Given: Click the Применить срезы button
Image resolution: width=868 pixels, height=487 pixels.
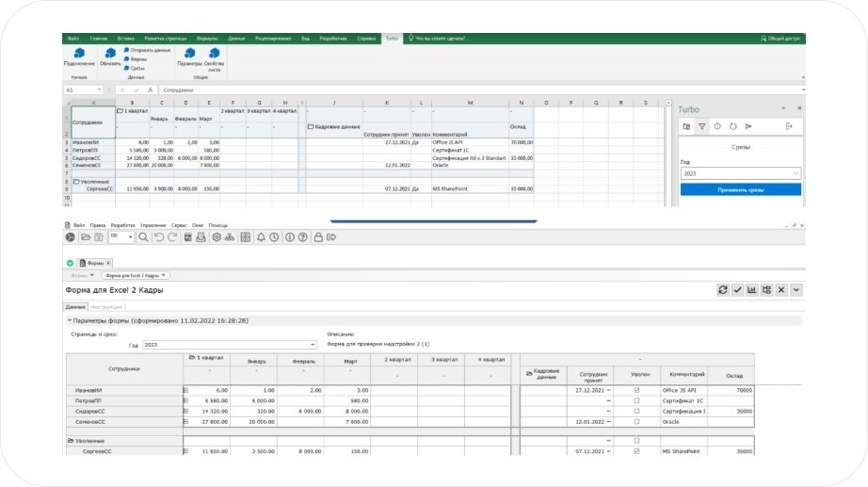Looking at the screenshot, I should 740,189.
